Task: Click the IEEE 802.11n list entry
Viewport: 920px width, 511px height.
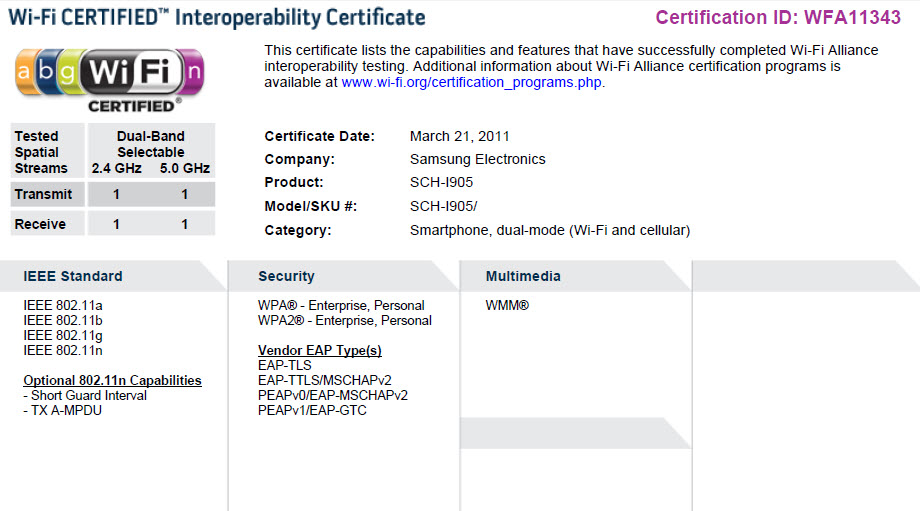Action: click(63, 350)
